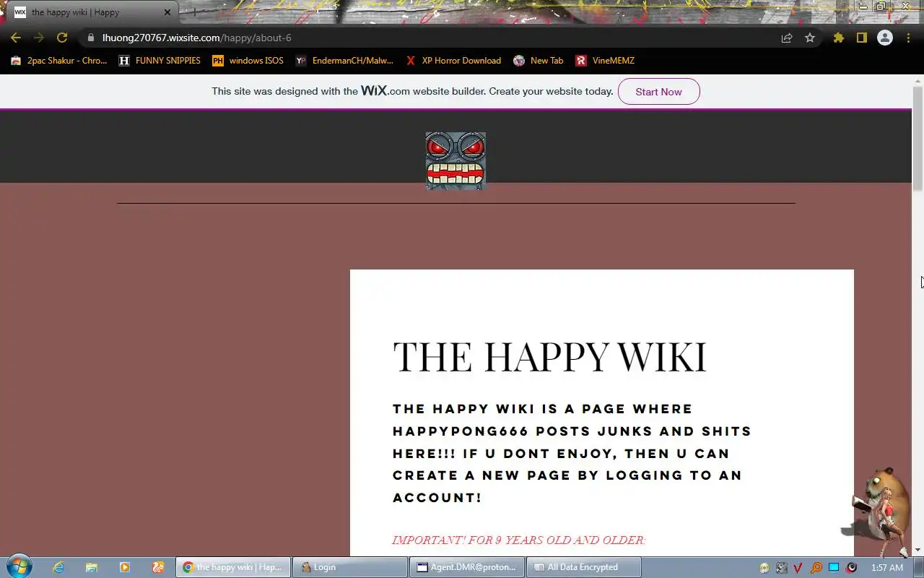Click the scrollbar down arrow

point(918,551)
